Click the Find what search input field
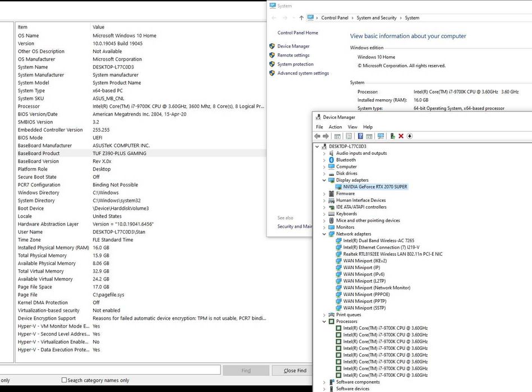The image size is (532, 392). (110, 370)
